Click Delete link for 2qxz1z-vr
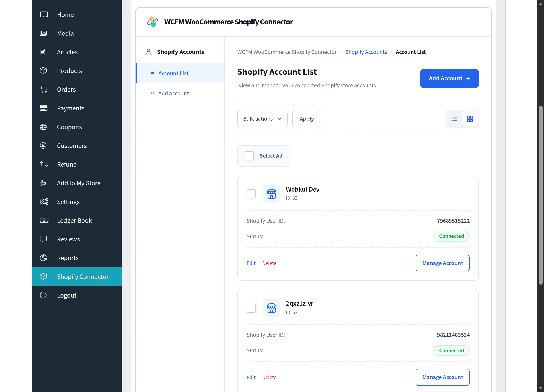Viewport: 544px width, 392px height. pos(269,377)
